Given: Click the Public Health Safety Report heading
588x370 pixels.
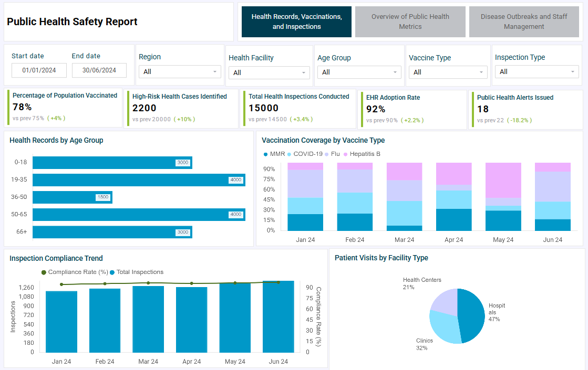Looking at the screenshot, I should pyautogui.click(x=72, y=22).
